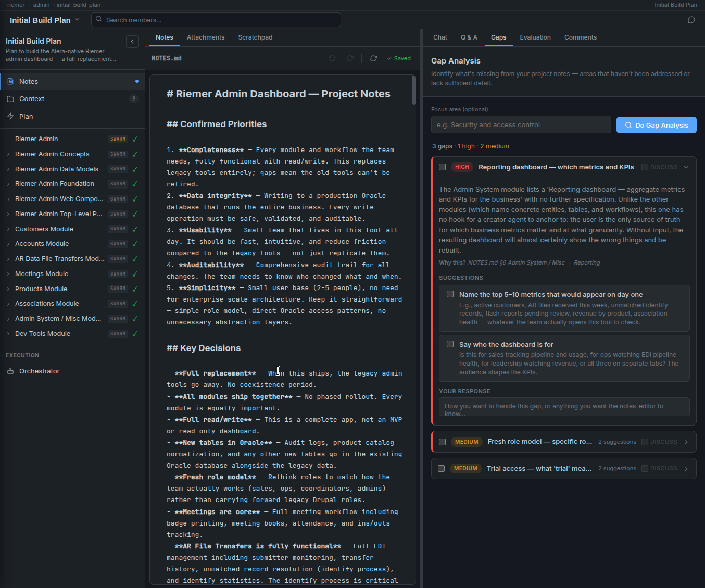Click the green checkmark on Customers Module row
This screenshot has width=705, height=588.
pos(135,229)
